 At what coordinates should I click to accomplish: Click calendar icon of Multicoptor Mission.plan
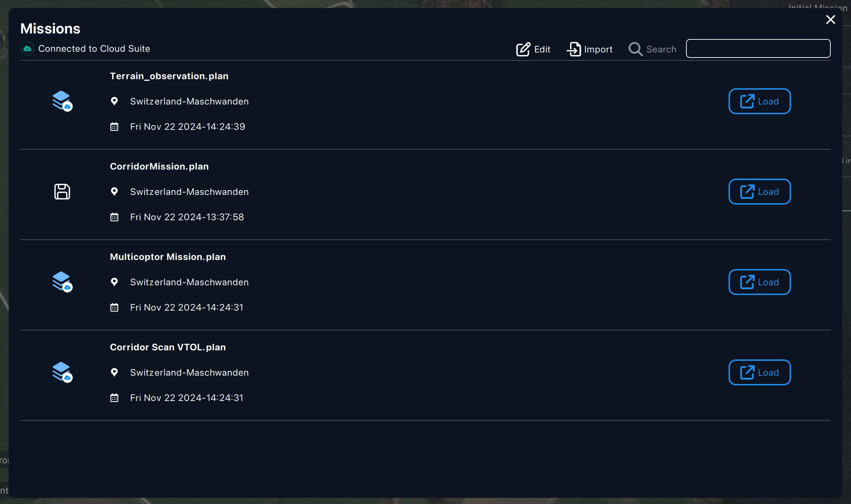point(114,307)
